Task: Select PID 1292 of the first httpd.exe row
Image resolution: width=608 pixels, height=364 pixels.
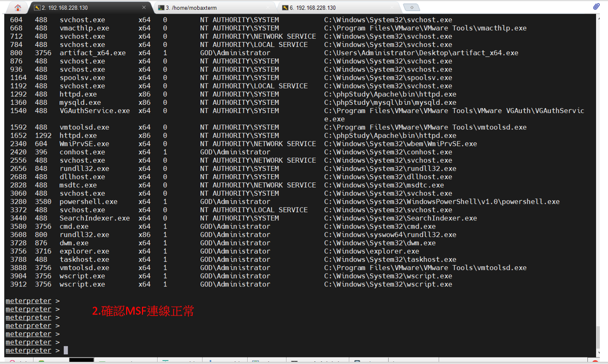Action: click(18, 94)
